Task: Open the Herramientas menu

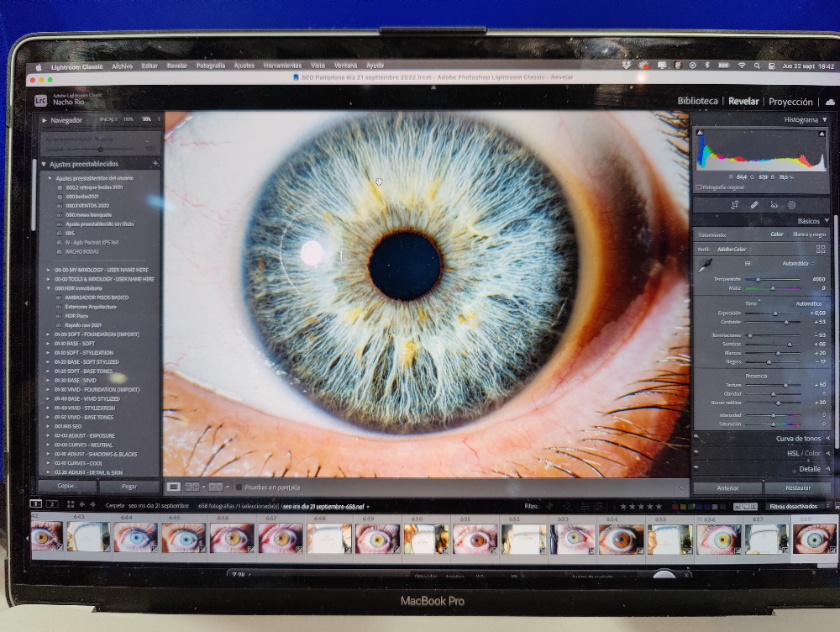Action: (x=282, y=66)
